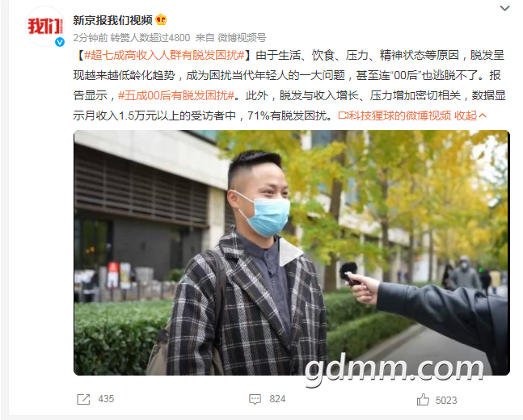Open 科技猩球的微博视频 link
Viewport: 523px width, 420px height.
tap(394, 115)
